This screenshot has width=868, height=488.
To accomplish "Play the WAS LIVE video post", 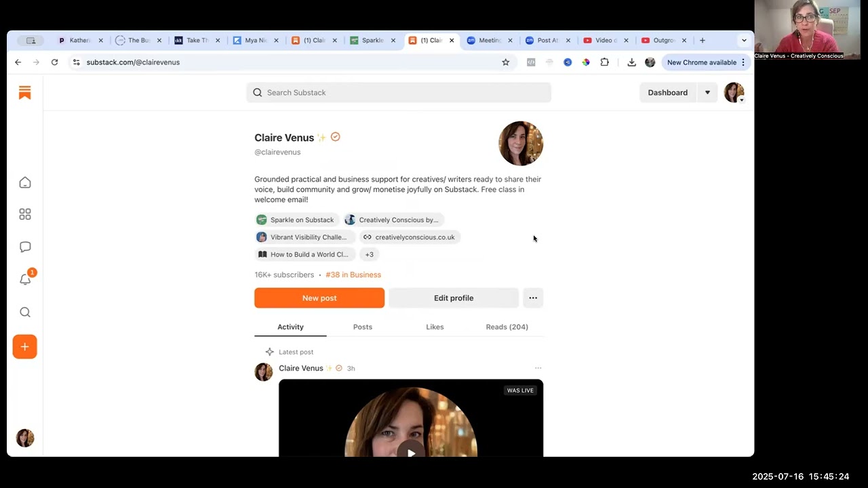I will tap(411, 452).
